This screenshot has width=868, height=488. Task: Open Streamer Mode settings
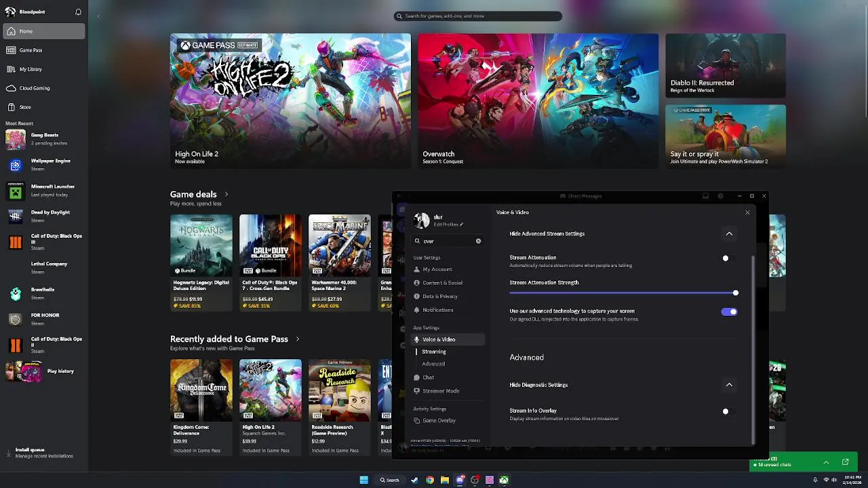[448, 391]
